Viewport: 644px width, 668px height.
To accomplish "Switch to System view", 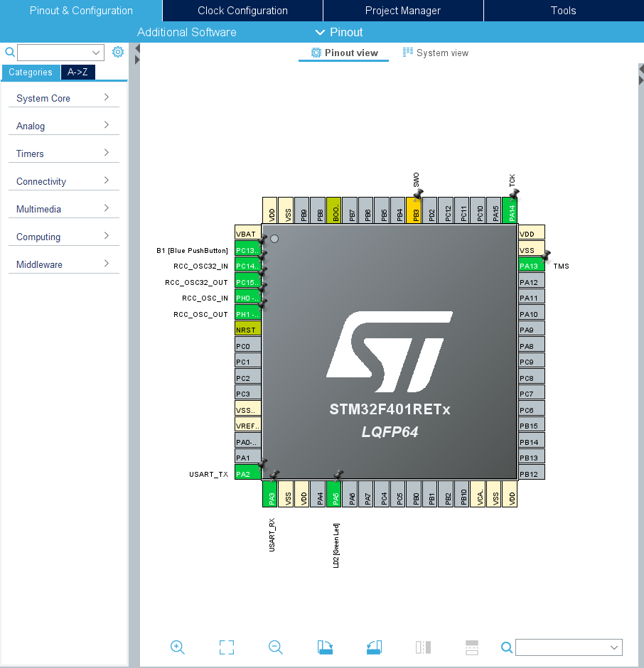I will pyautogui.click(x=435, y=53).
